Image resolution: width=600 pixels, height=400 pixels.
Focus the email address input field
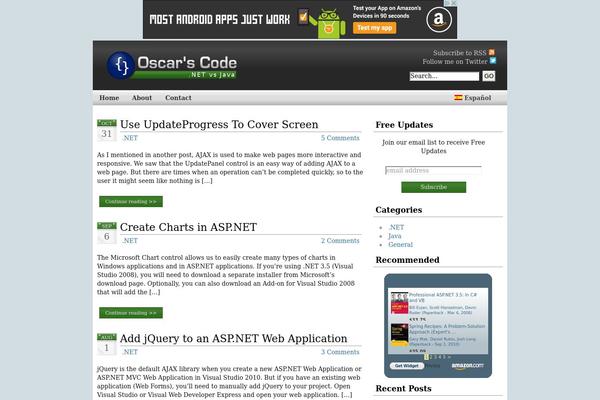coord(433,170)
